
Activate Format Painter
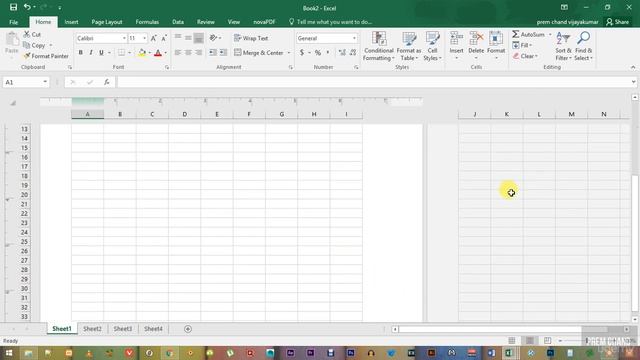[46, 56]
